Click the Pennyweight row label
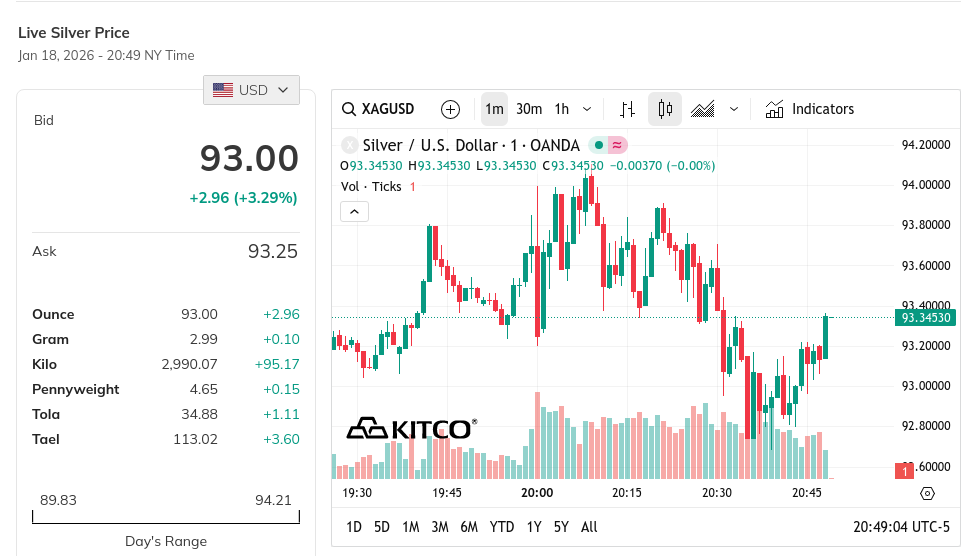Viewport: 969px width, 556px height. [x=75, y=389]
